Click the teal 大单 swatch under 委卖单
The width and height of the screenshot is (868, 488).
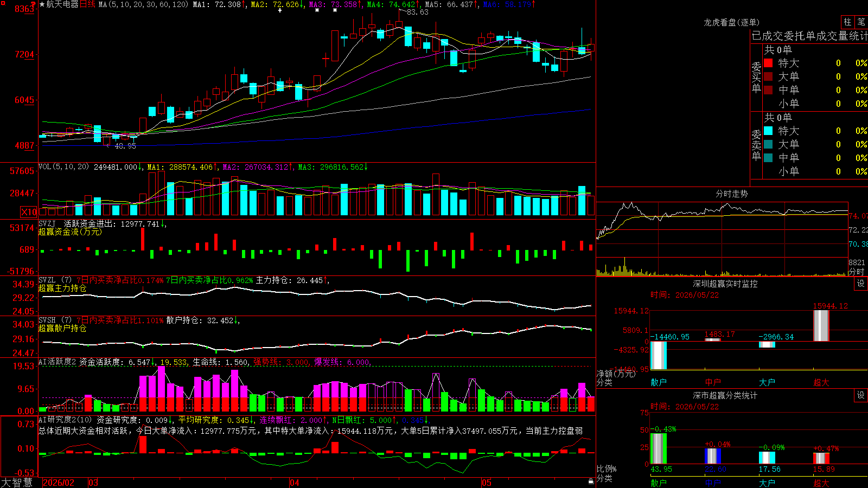tap(768, 144)
